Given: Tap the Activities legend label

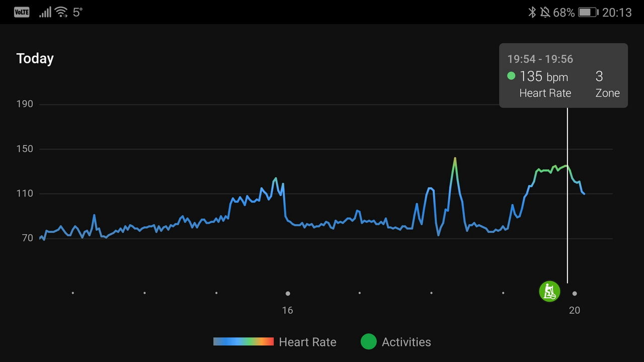Looking at the screenshot, I should coord(407,342).
